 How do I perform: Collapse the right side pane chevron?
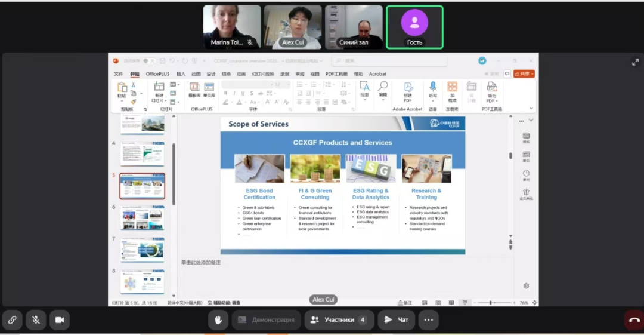click(x=531, y=120)
